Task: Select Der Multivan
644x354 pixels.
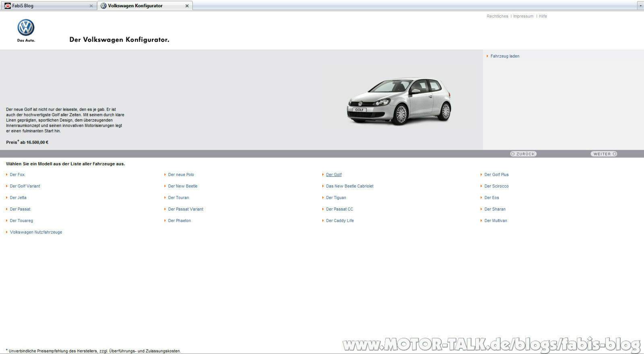Action: [x=495, y=221]
